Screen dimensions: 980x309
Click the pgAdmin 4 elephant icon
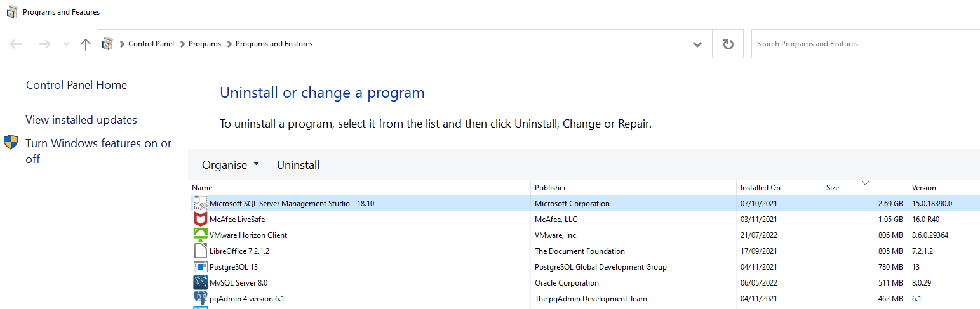coord(200,299)
